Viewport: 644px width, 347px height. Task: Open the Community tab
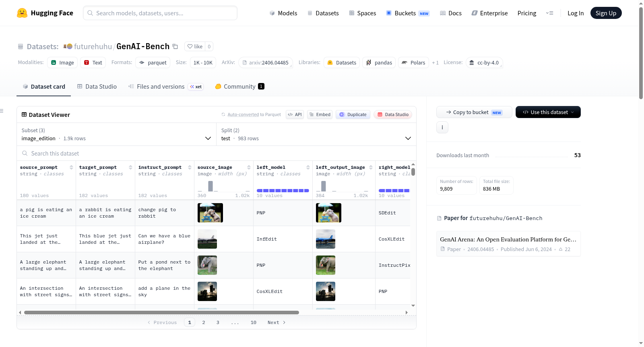pos(239,87)
